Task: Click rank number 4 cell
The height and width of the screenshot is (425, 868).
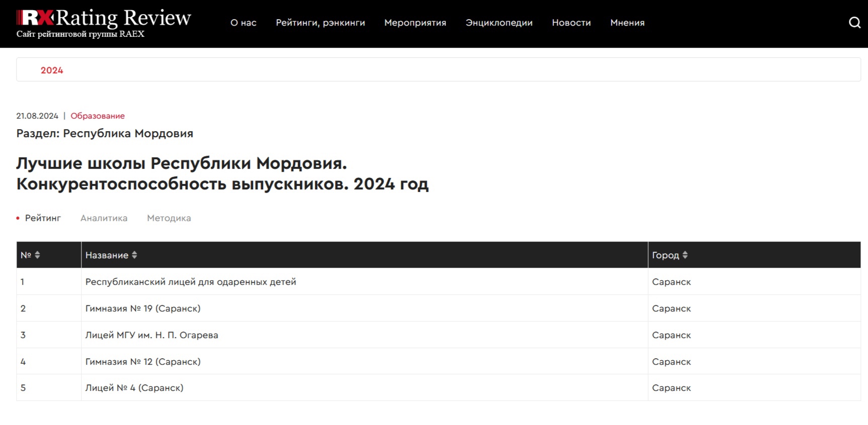Action: click(49, 362)
